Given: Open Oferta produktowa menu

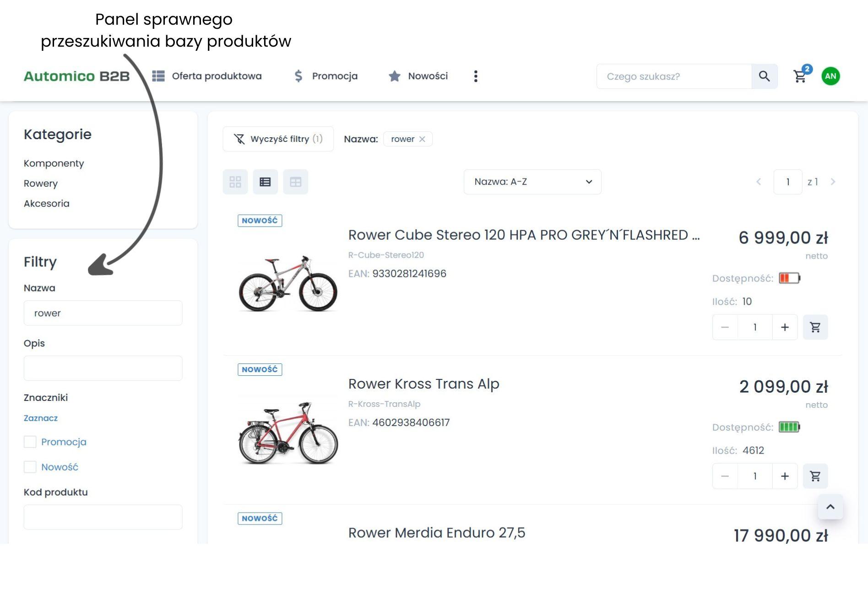Looking at the screenshot, I should pyautogui.click(x=207, y=76).
